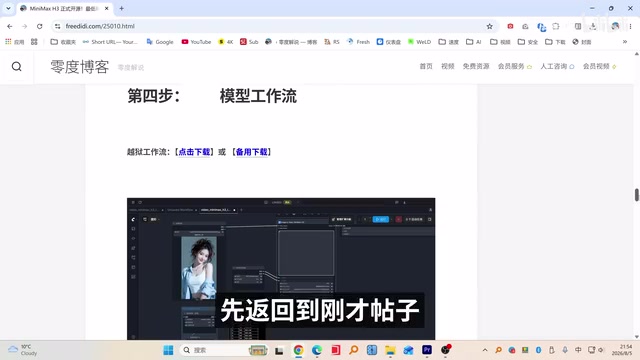This screenshot has width=640, height=360.
Task: Open the 会员视频 navigation item
Action: (600, 66)
